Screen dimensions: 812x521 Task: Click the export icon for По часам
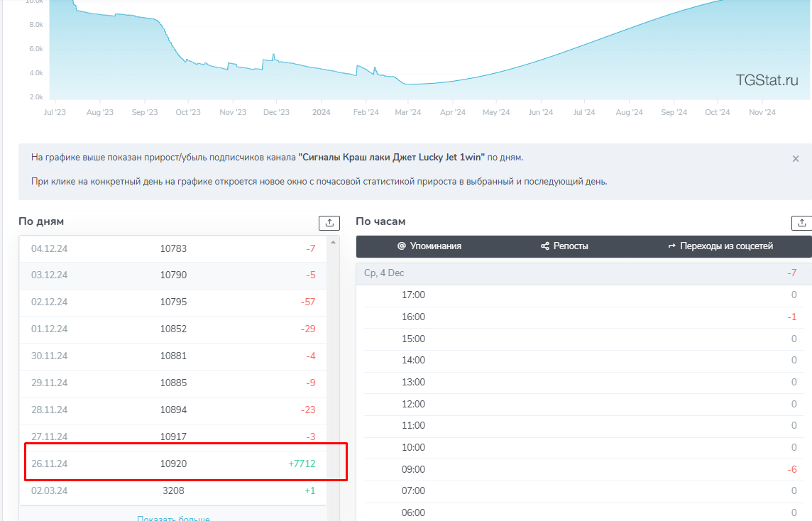pos(802,222)
